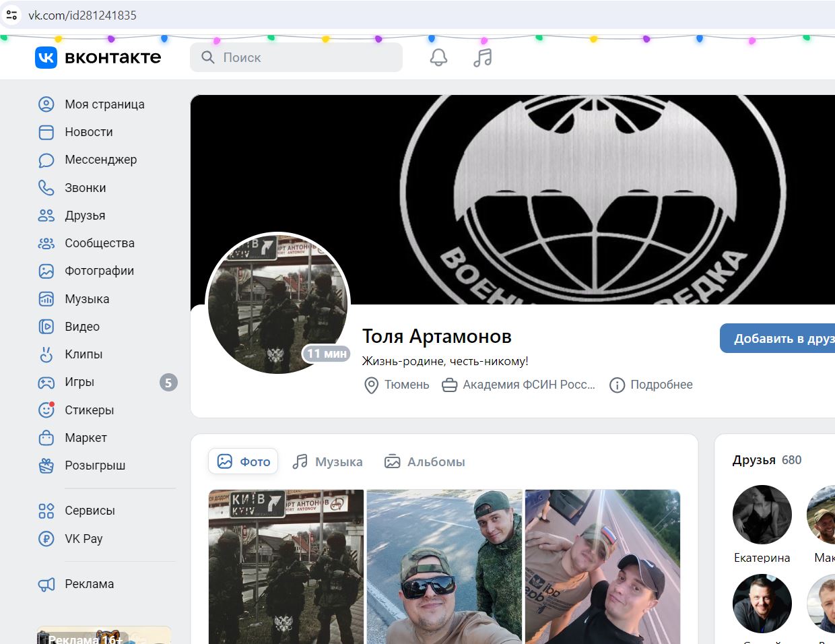Open Игры menu label
835x644 pixels.
[79, 382]
